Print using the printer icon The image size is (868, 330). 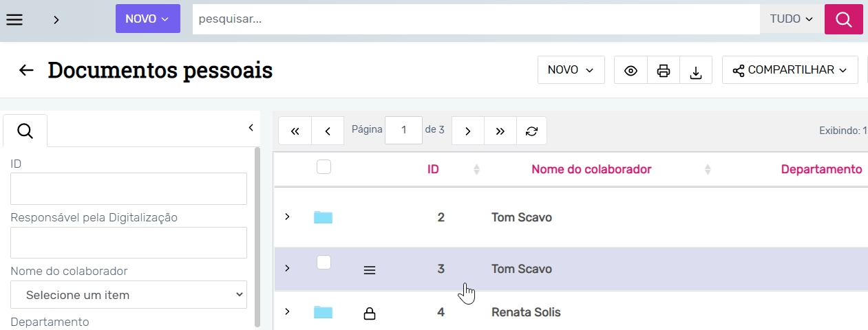point(664,71)
